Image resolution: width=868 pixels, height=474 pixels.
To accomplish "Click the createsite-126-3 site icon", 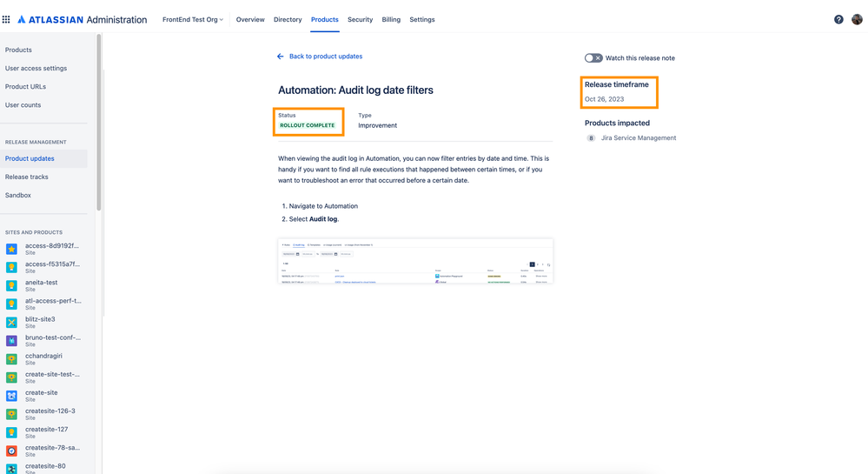I will point(11,414).
